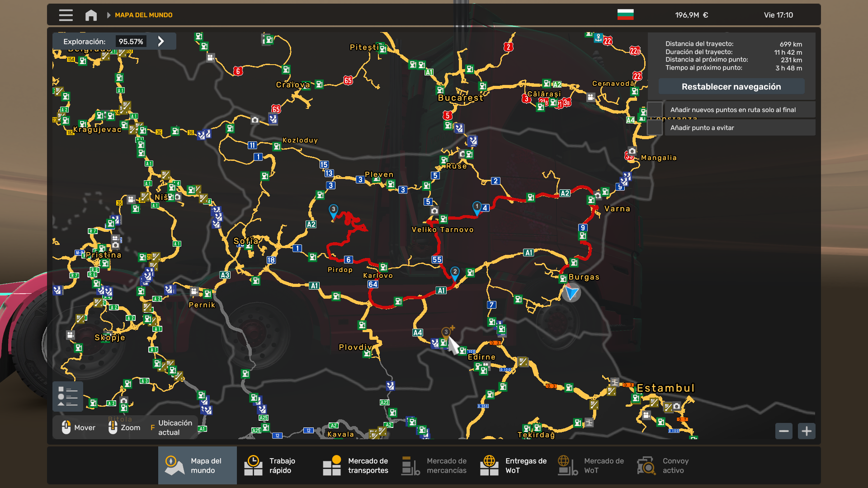Zoom in with the plus button
This screenshot has width=868, height=488.
807,431
